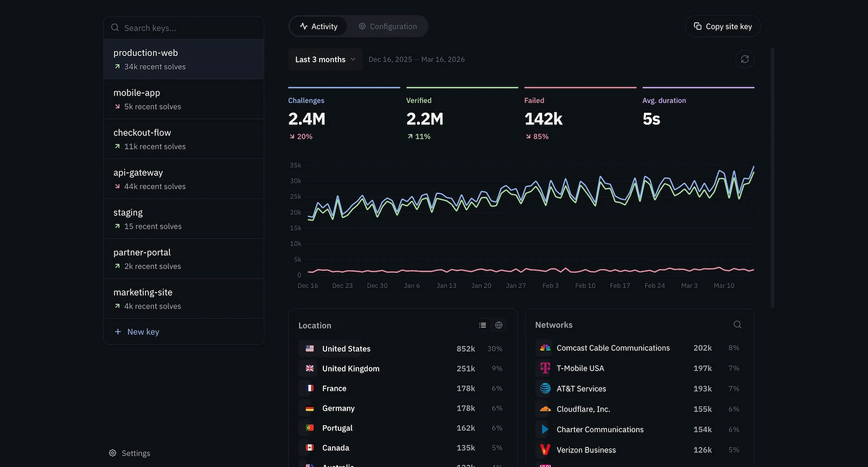The image size is (868, 467).
Task: Click the T-Mobile USA 197k value
Action: coord(703,368)
